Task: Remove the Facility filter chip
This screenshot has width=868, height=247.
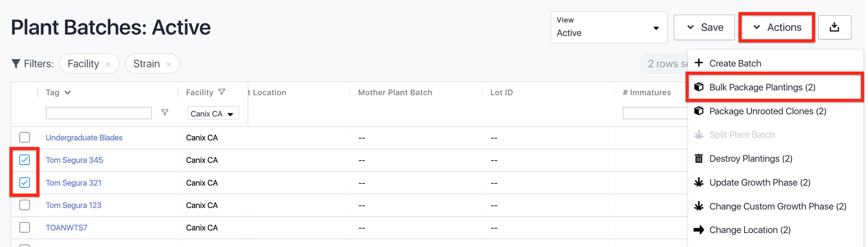Action: click(108, 64)
